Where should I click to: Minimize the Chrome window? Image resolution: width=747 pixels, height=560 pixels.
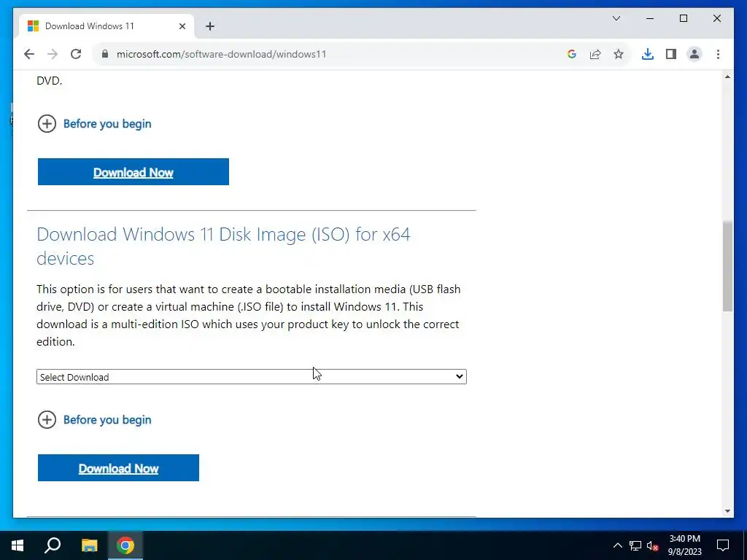pyautogui.click(x=650, y=18)
